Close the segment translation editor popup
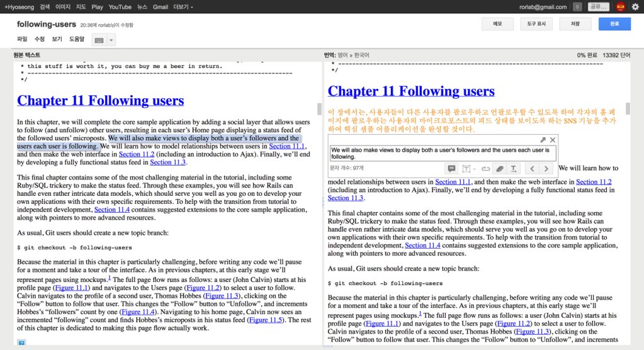 (553, 140)
